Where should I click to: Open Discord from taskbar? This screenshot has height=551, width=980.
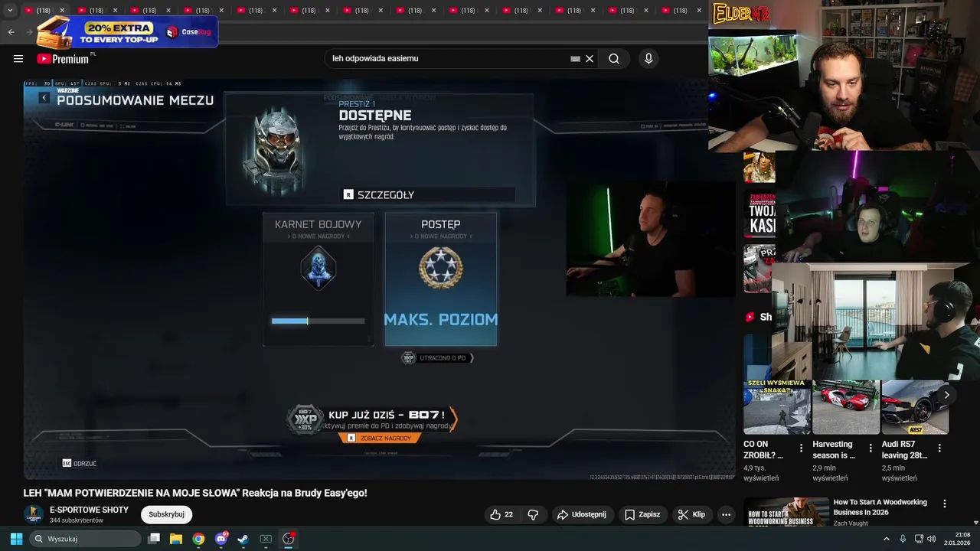click(x=221, y=539)
